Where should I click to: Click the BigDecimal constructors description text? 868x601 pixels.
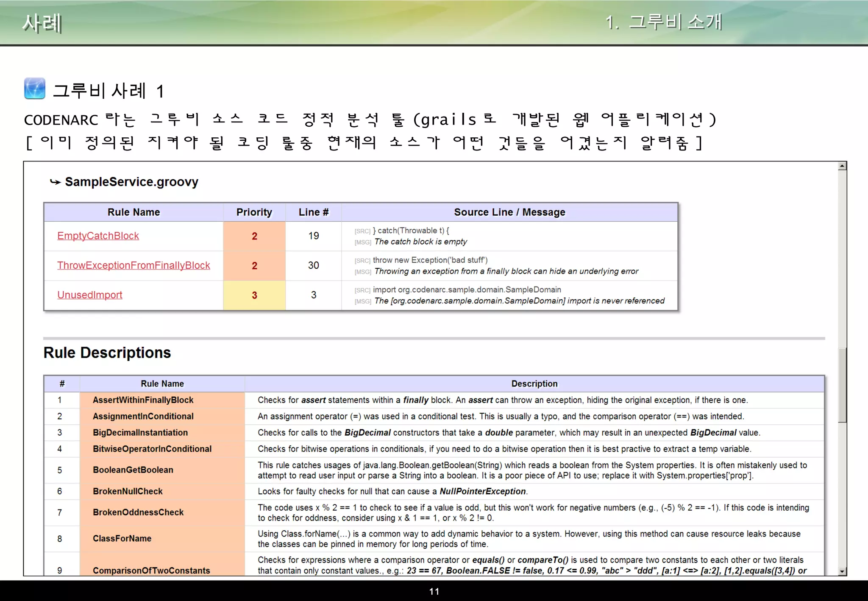click(x=509, y=433)
